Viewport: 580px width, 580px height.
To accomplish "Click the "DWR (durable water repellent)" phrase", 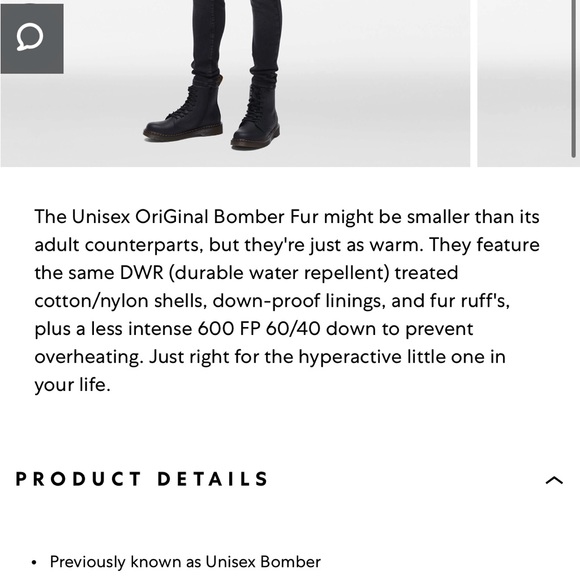I will coord(255,273).
